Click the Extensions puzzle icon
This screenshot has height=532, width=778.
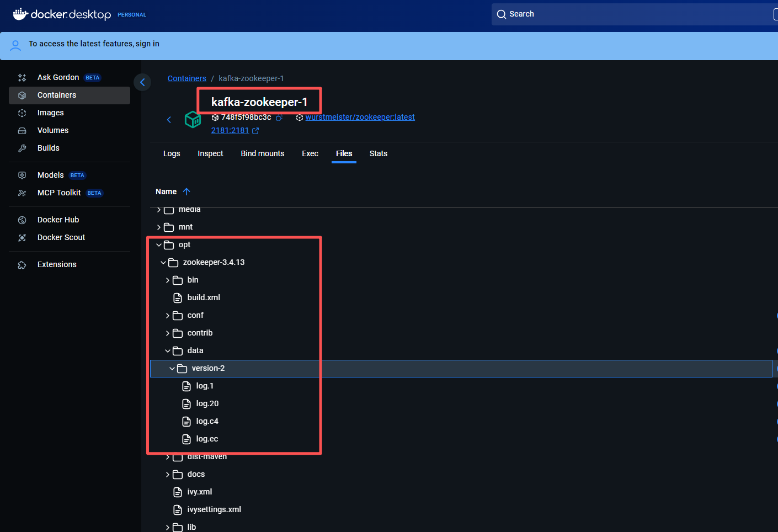pyautogui.click(x=22, y=265)
